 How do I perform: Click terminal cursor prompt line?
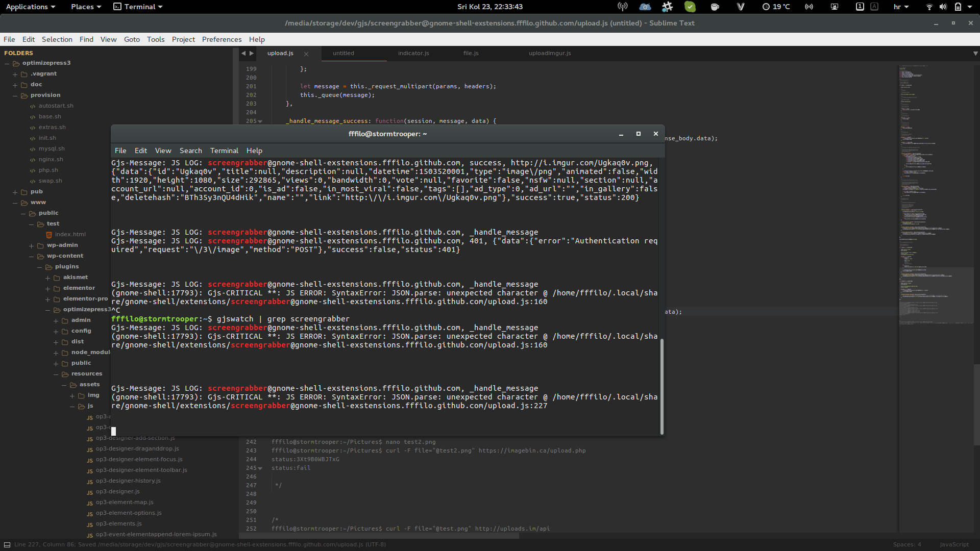tap(113, 432)
